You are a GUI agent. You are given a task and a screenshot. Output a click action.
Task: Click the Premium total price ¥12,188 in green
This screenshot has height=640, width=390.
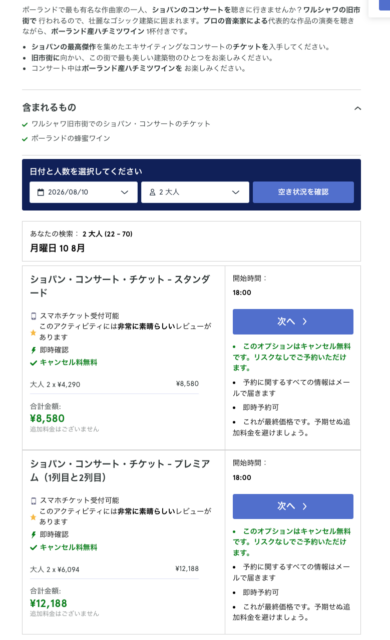(x=49, y=603)
